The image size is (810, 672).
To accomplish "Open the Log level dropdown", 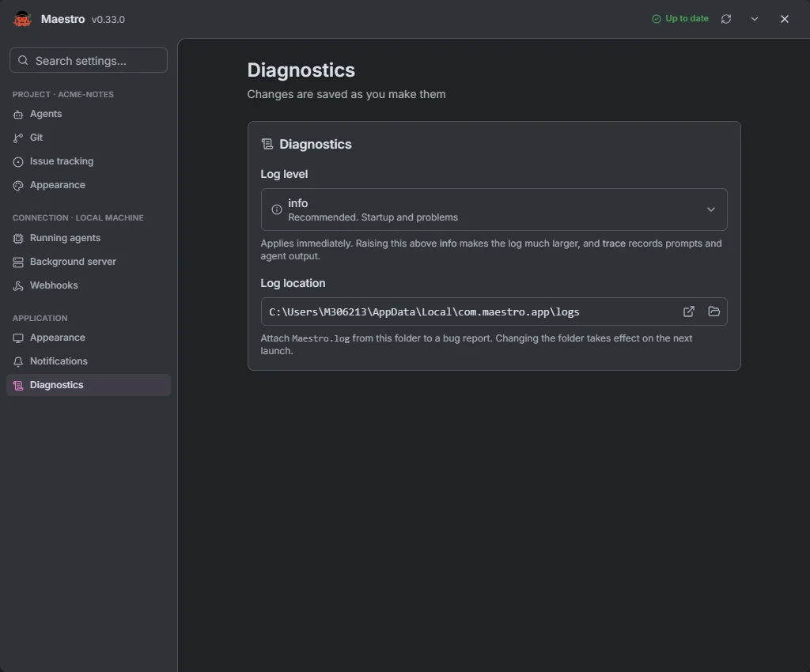I will (x=494, y=210).
